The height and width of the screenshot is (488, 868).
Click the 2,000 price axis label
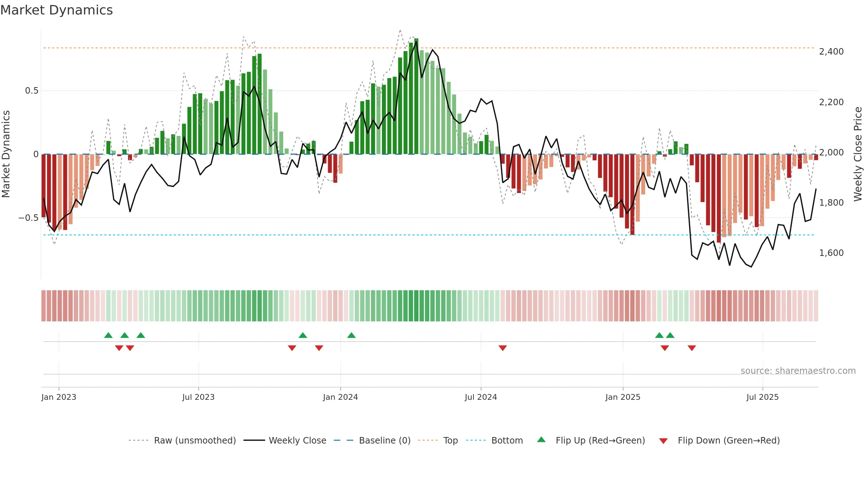pyautogui.click(x=831, y=153)
